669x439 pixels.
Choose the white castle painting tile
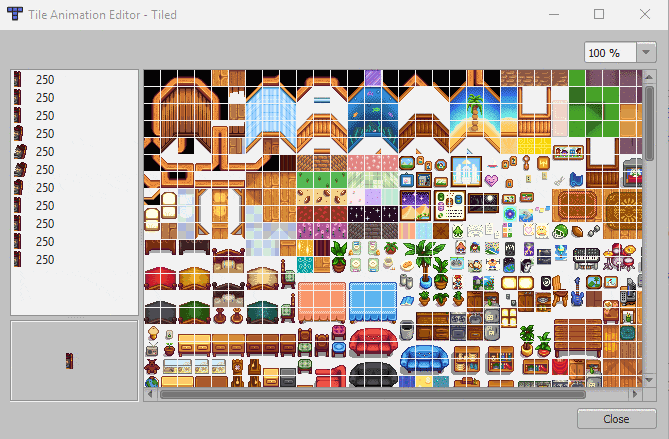point(466,171)
